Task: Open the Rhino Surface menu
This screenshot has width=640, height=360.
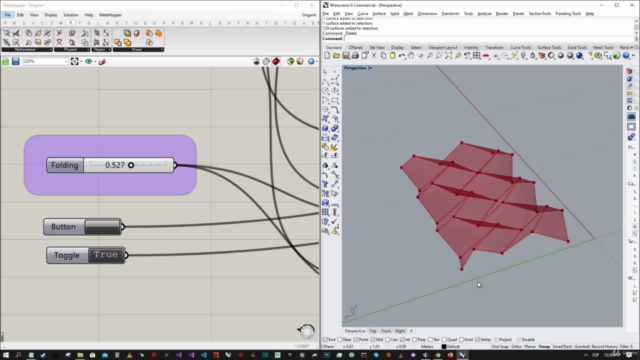Action: [379, 14]
